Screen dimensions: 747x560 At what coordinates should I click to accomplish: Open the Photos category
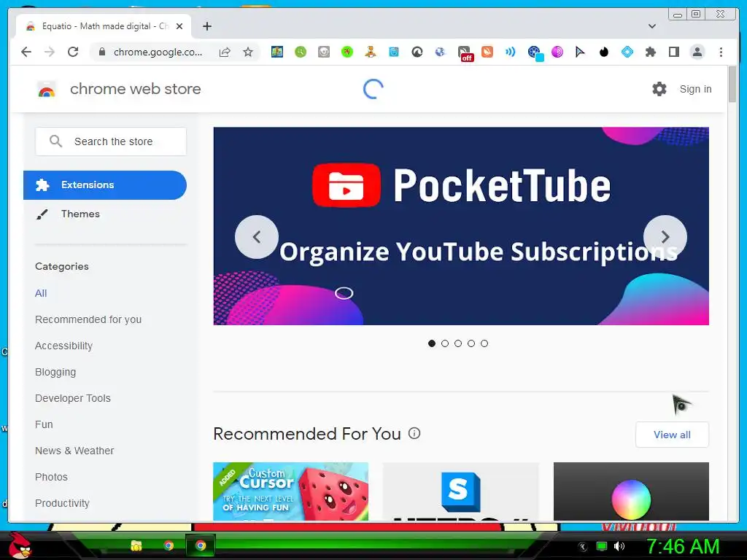[52, 477]
